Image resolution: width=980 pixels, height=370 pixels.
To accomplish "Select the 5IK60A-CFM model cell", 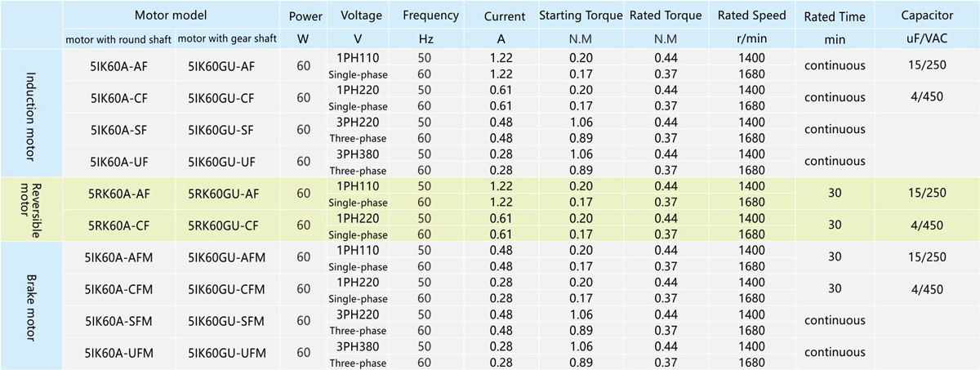I will point(119,288).
